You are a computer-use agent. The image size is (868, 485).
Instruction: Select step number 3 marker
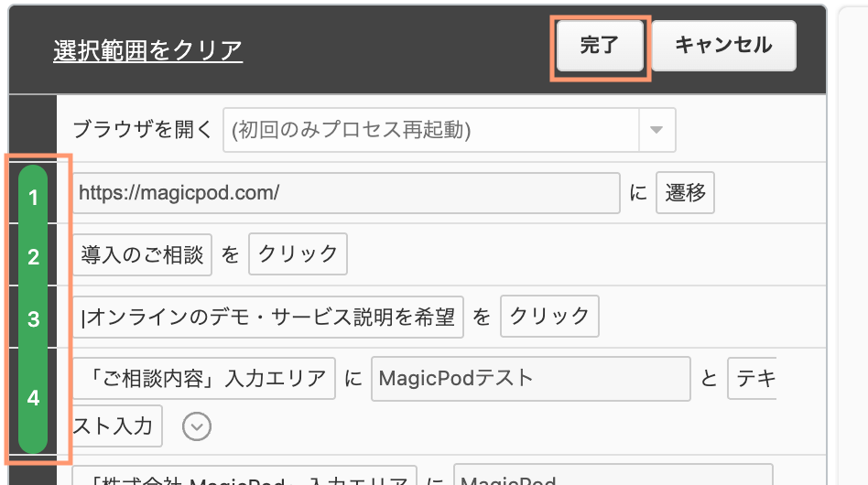click(x=34, y=319)
